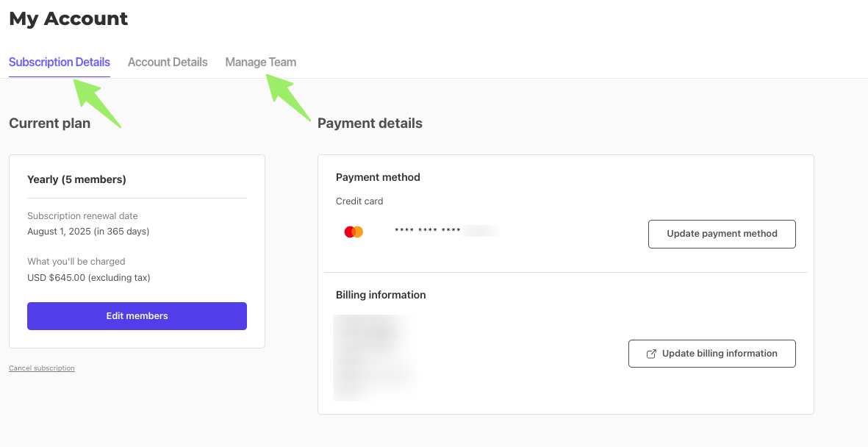Click the Credit card text label
Image resolution: width=868 pixels, height=447 pixels.
pos(359,201)
